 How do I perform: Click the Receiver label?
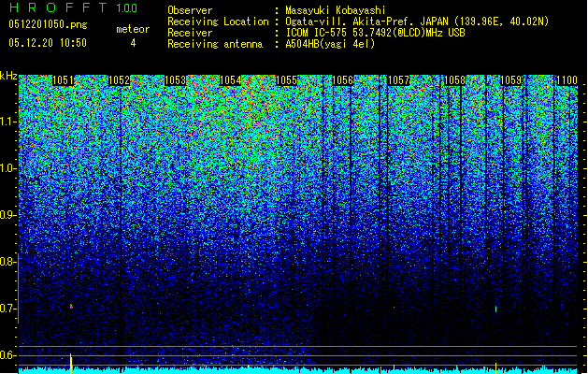click(x=190, y=33)
